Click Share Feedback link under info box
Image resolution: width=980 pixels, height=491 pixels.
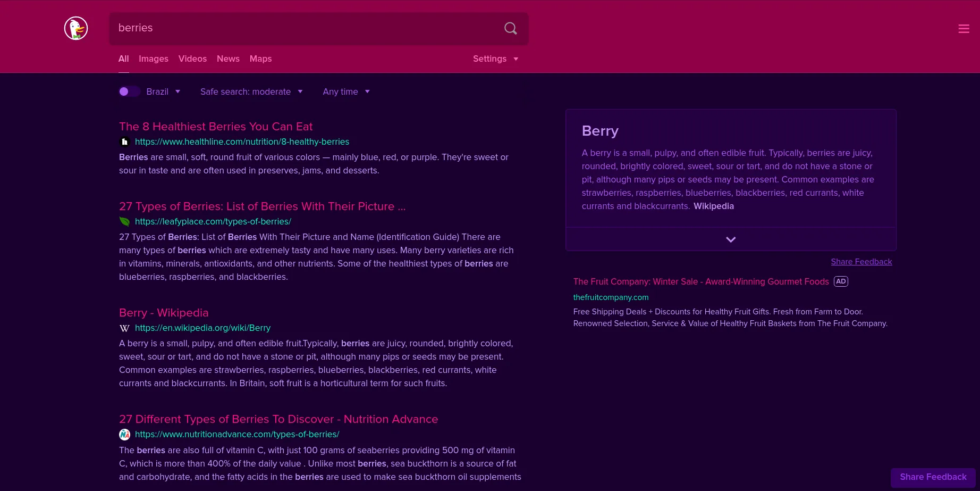click(x=861, y=262)
